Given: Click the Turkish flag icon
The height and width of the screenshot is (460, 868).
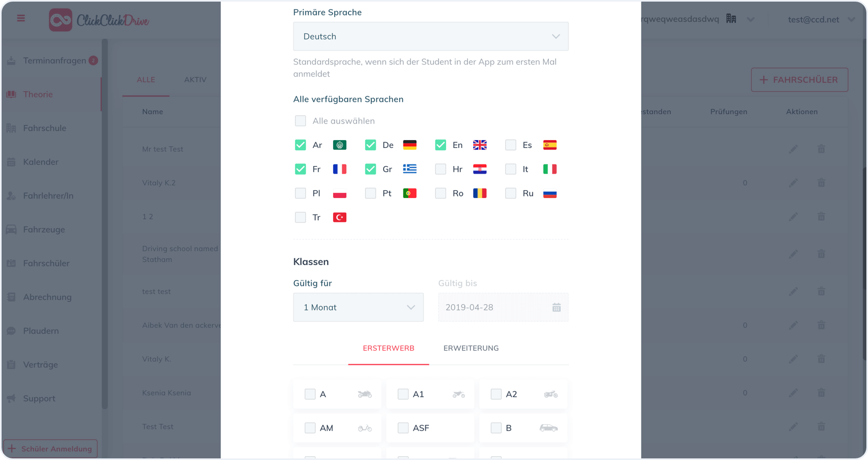Looking at the screenshot, I should (x=339, y=217).
